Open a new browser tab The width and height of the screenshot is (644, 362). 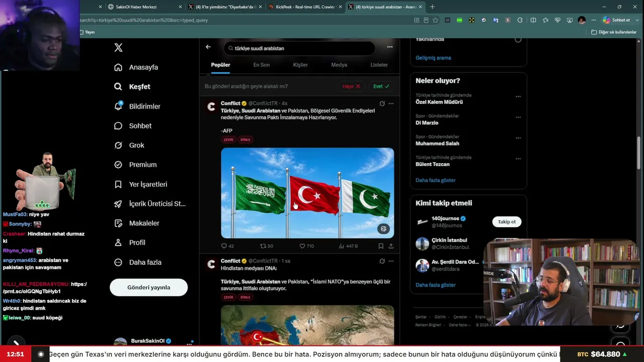pos(432,7)
